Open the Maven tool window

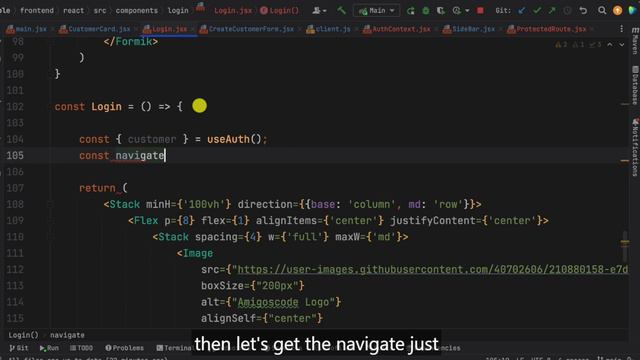coord(635,42)
